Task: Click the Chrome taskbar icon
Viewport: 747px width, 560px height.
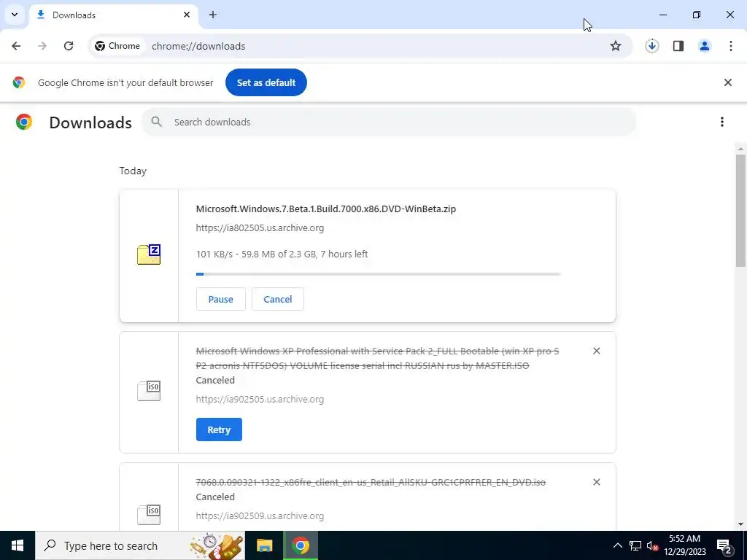Action: [x=301, y=545]
